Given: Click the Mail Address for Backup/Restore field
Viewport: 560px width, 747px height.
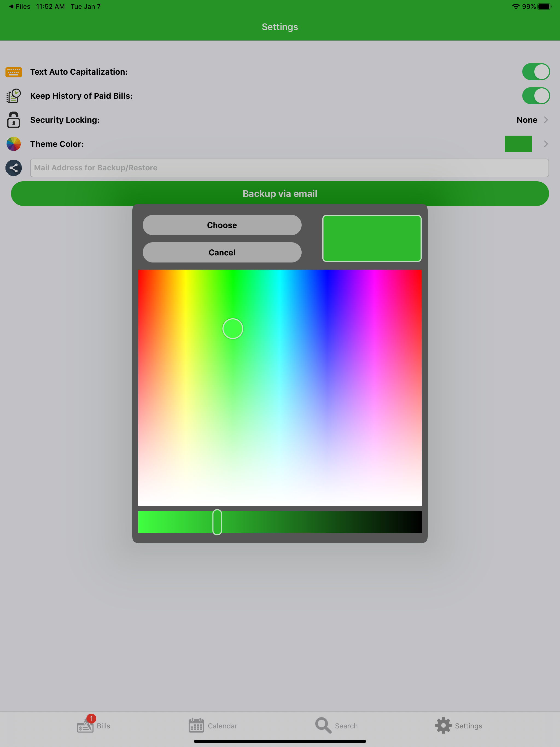Looking at the screenshot, I should 289,168.
